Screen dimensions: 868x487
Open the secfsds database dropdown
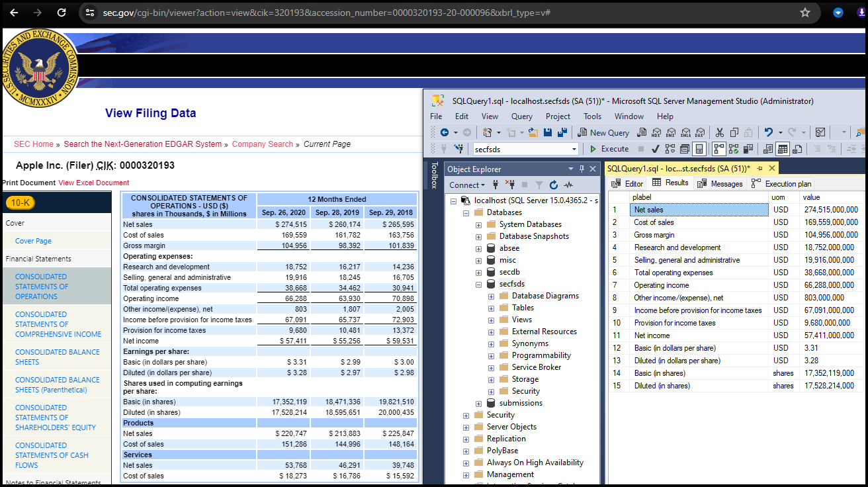point(574,149)
